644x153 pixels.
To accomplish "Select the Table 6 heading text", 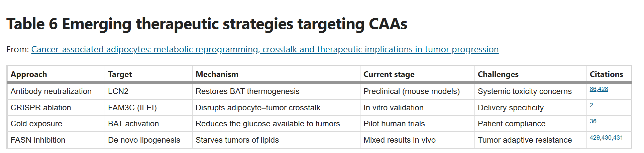I will (207, 24).
